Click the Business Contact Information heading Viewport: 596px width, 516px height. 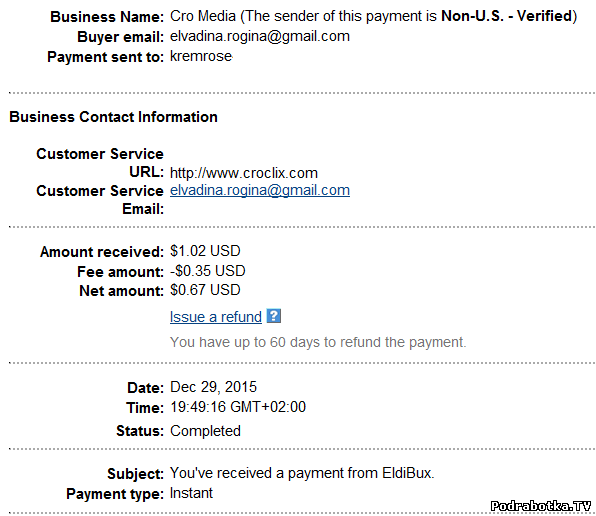click(x=113, y=117)
